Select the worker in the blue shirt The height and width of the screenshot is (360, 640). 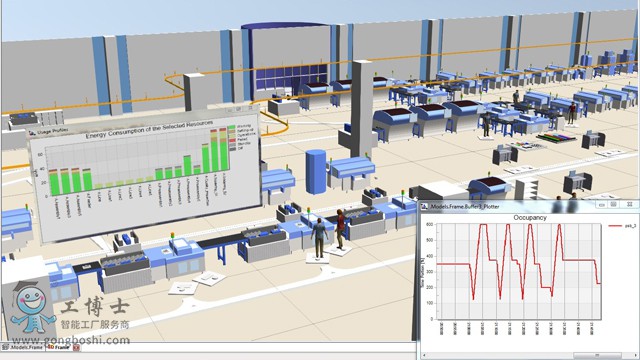pos(319,238)
